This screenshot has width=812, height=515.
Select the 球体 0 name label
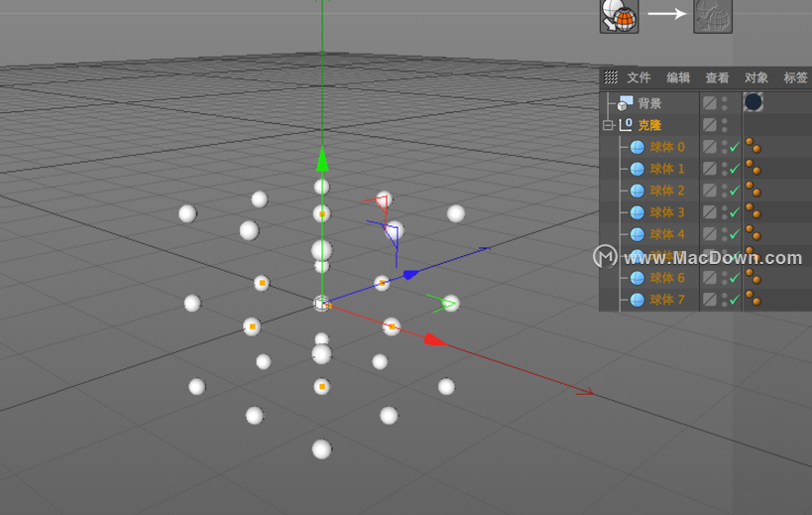[667, 147]
